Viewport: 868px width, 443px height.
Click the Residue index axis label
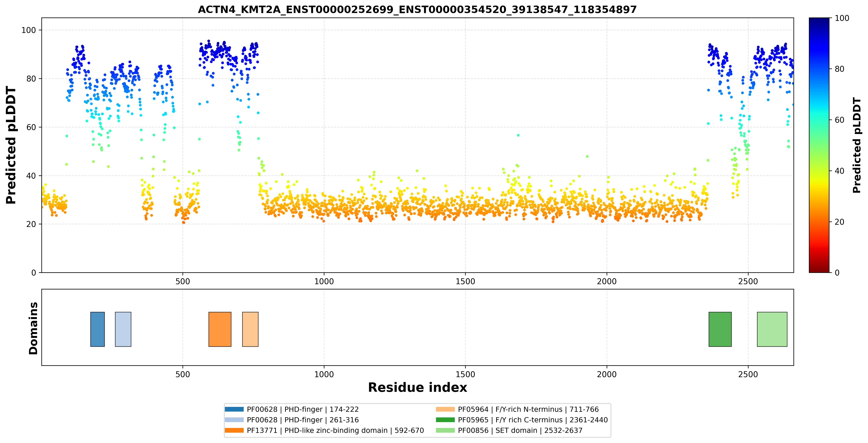[x=418, y=387]
